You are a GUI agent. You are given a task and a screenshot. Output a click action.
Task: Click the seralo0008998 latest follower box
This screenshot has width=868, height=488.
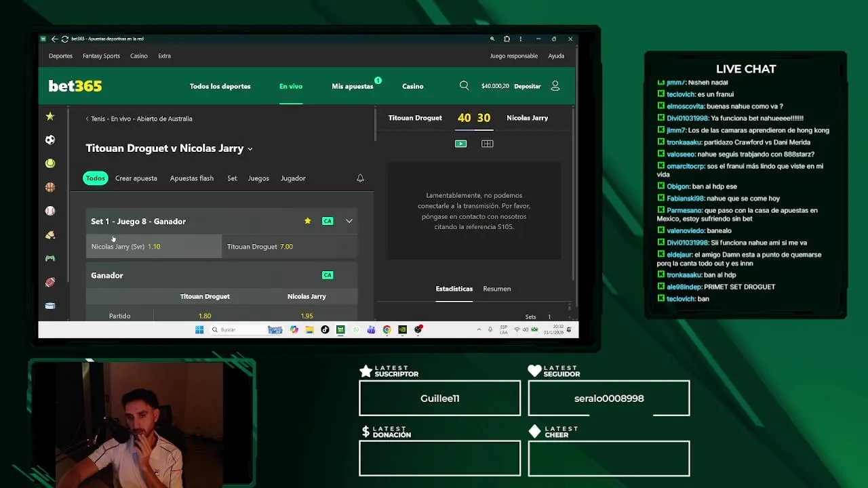tap(609, 398)
